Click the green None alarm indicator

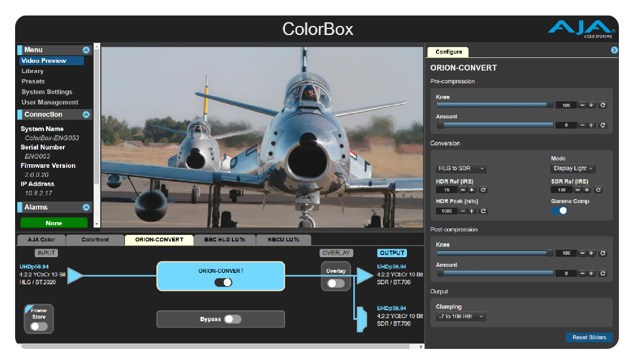pyautogui.click(x=54, y=223)
